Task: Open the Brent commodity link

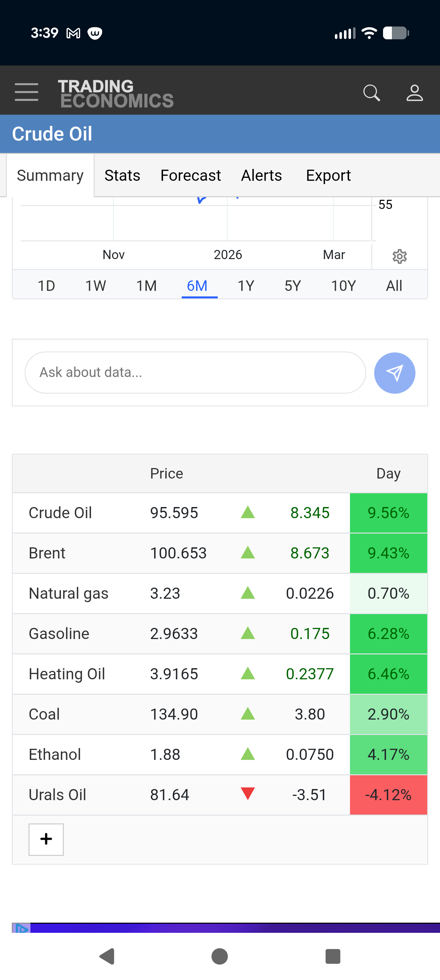Action: point(47,553)
